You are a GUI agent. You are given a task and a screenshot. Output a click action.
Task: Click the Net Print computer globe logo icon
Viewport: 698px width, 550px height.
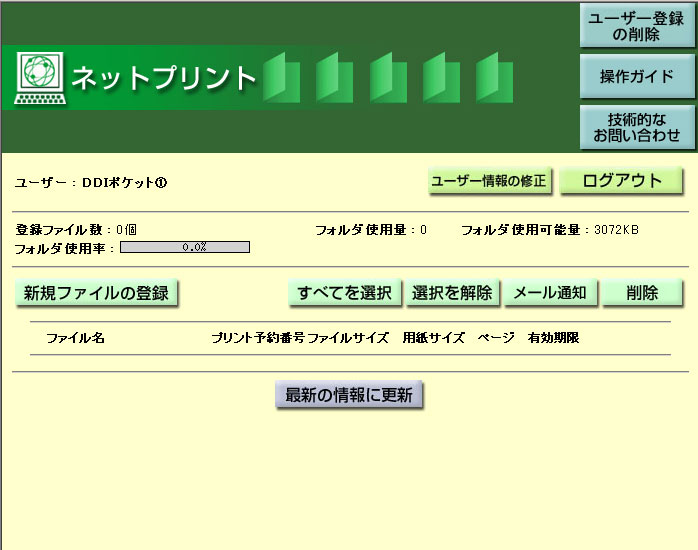[x=40, y=79]
